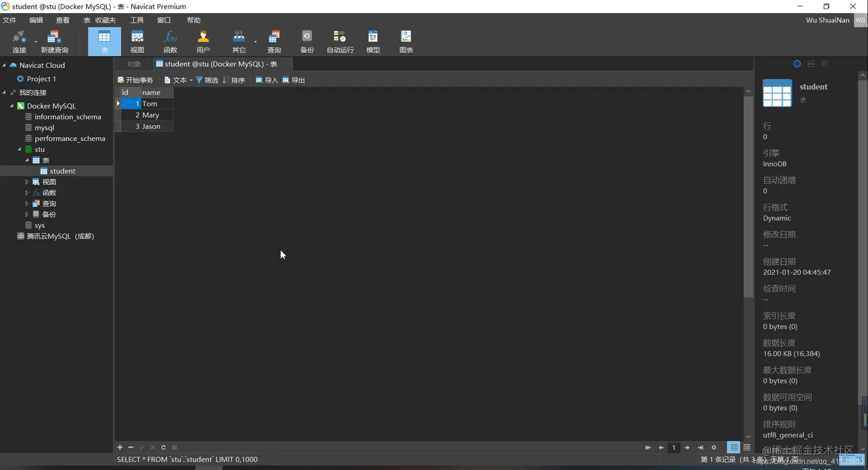Screen dimensions: 868x470
Task: Show DDL tab in info pane
Action: pos(811,64)
